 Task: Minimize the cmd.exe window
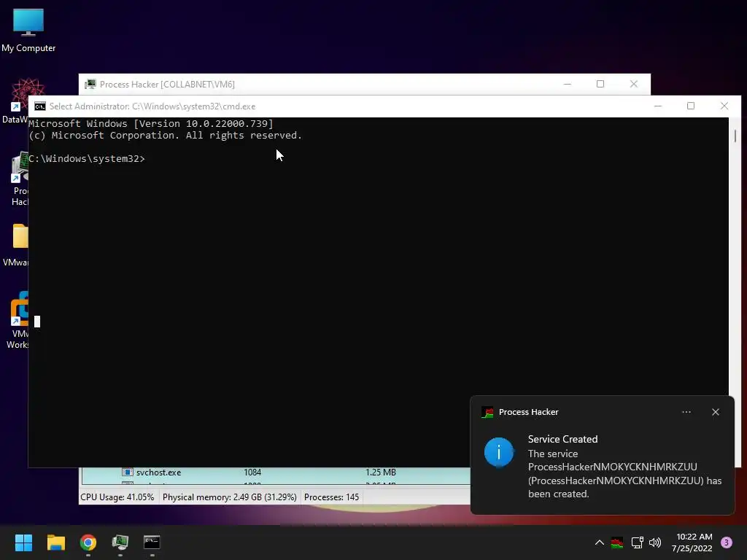point(658,106)
